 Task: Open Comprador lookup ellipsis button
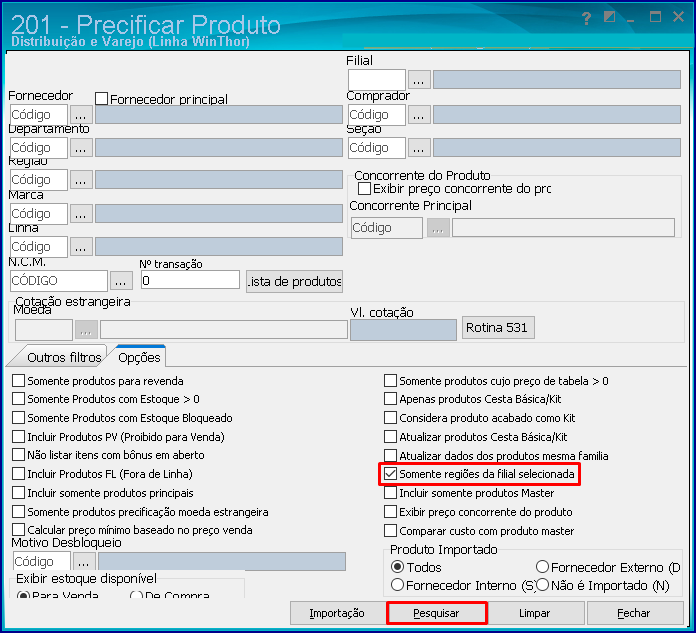419,115
